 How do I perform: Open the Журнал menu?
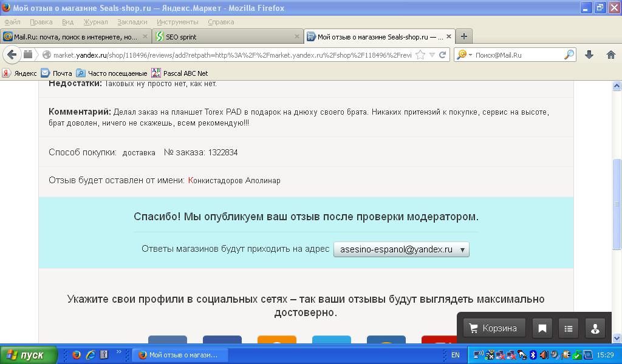point(95,22)
